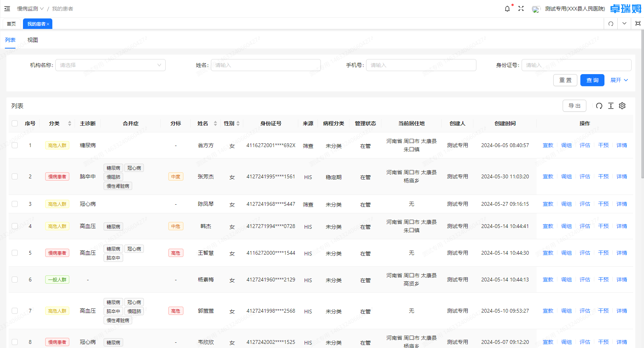This screenshot has width=644, height=348.
Task: Focus the 手机号 input field
Action: coord(421,65)
